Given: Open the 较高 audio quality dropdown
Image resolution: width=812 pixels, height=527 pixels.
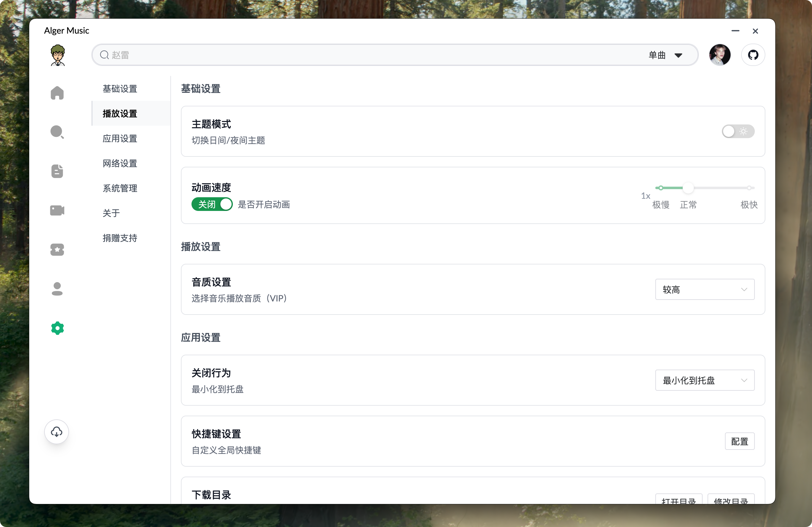Looking at the screenshot, I should [704, 289].
